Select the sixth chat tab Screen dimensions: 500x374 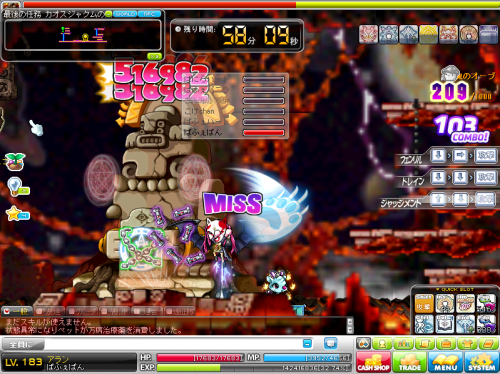pos(179,311)
